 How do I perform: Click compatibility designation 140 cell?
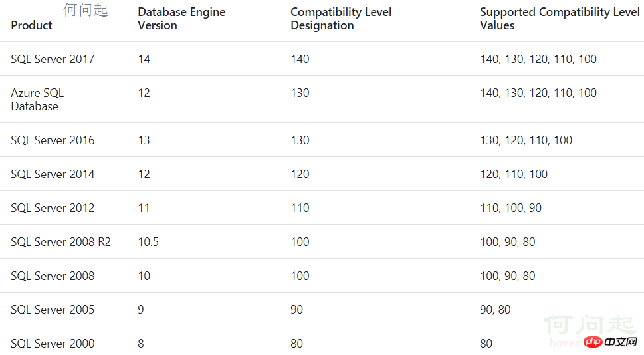coord(300,59)
